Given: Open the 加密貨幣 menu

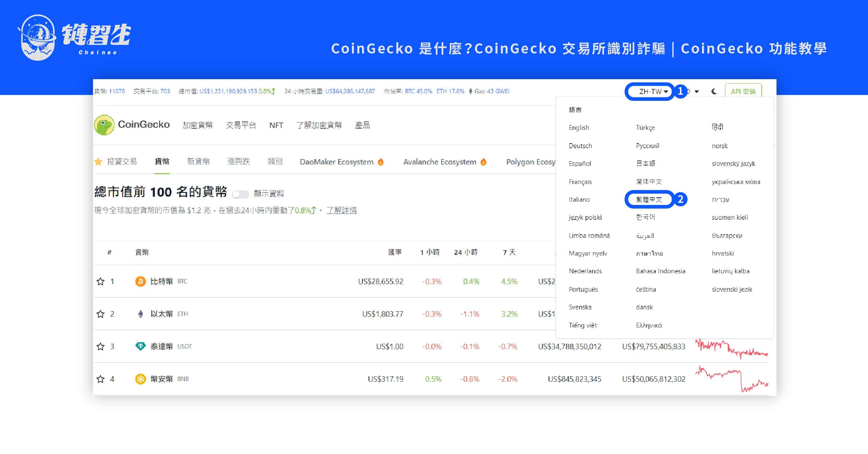Looking at the screenshot, I should [197, 125].
